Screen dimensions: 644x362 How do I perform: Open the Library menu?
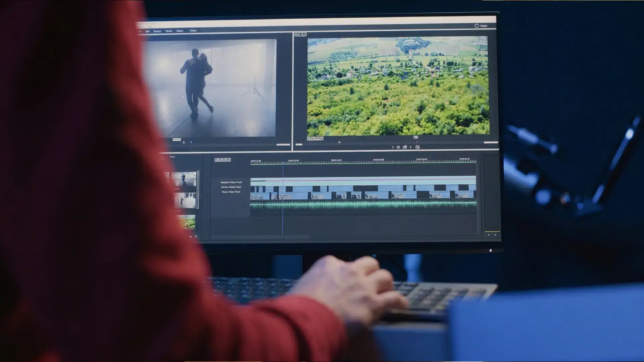180,31
